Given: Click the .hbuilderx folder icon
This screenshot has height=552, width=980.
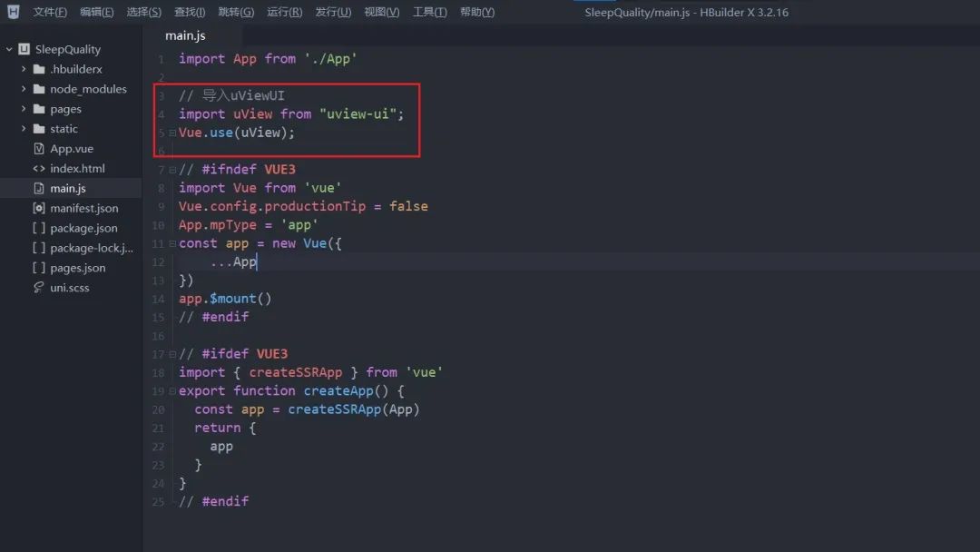Looking at the screenshot, I should coord(39,69).
